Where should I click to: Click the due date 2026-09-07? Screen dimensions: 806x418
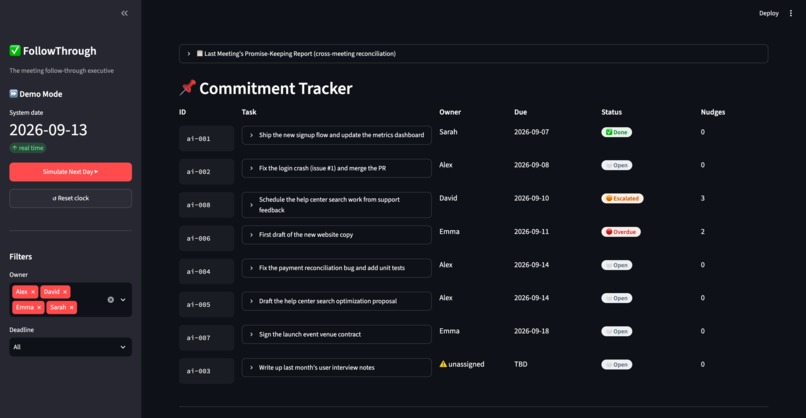click(532, 132)
